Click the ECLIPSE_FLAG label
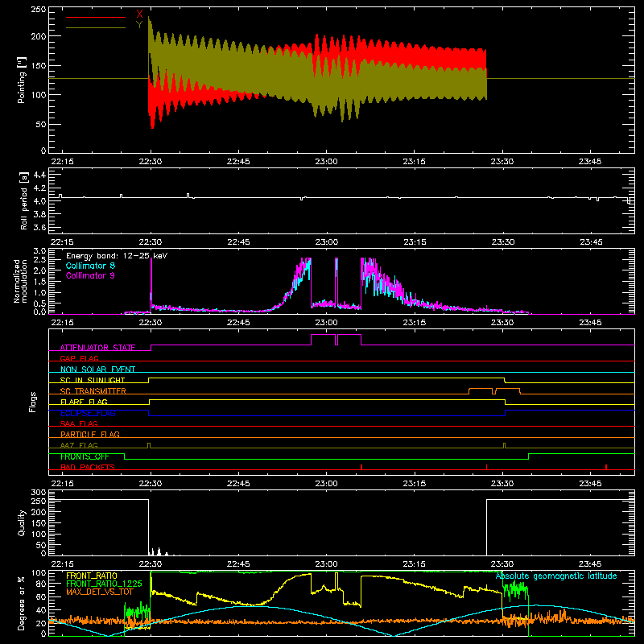Image resolution: width=644 pixels, height=644 pixels. pos(88,413)
